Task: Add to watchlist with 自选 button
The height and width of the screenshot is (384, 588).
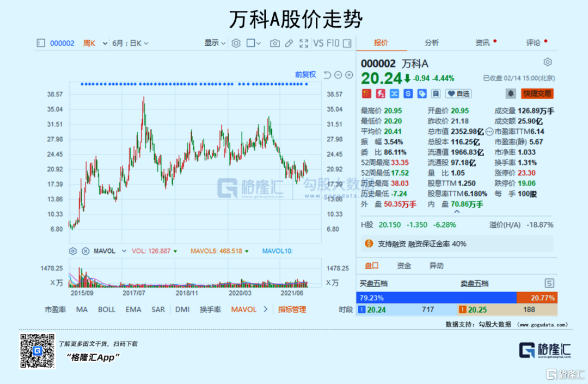Action: coord(458,94)
